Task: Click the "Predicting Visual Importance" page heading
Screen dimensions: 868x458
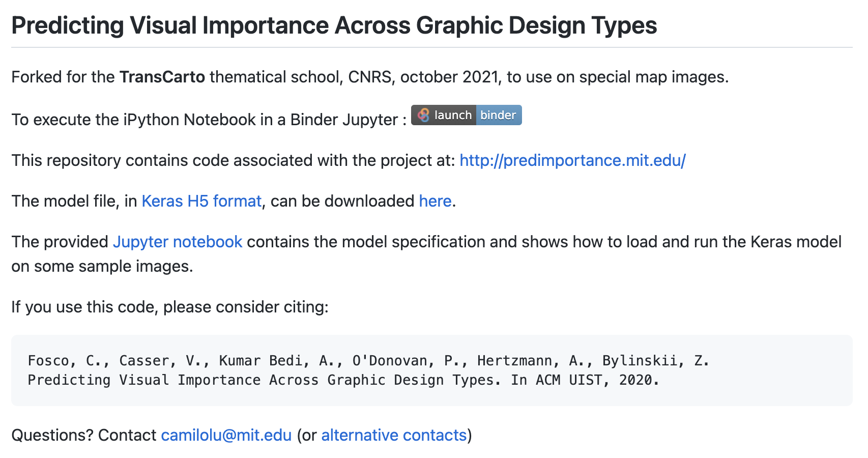Action: click(334, 25)
